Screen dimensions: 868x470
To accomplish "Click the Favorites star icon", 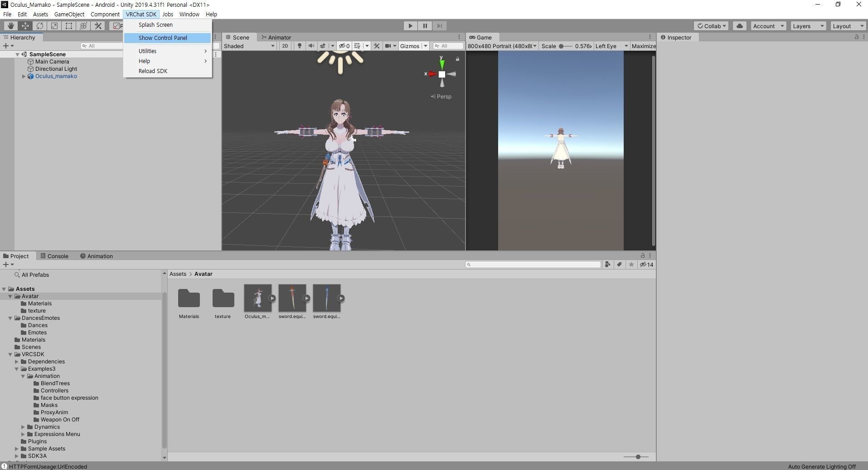I will pos(631,264).
